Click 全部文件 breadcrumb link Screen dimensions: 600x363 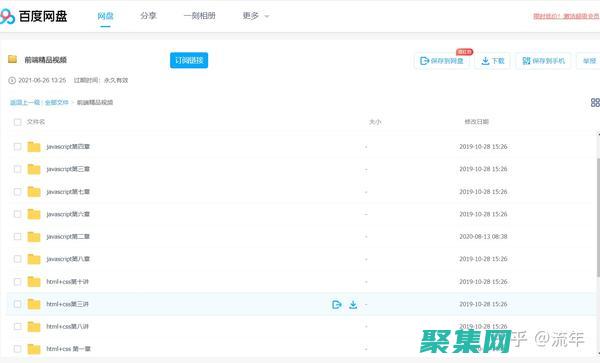pos(57,103)
